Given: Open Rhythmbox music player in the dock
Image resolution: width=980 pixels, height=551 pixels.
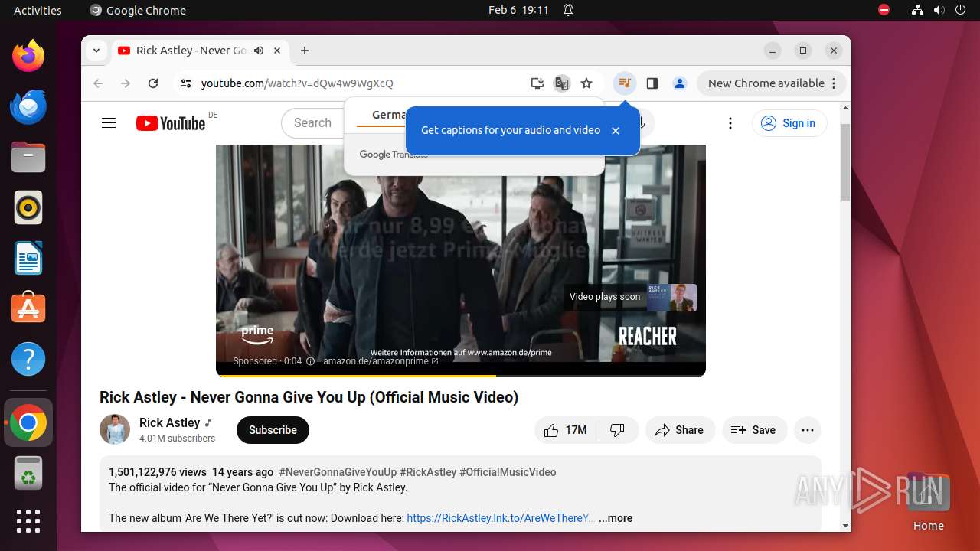Looking at the screenshot, I should click(28, 207).
